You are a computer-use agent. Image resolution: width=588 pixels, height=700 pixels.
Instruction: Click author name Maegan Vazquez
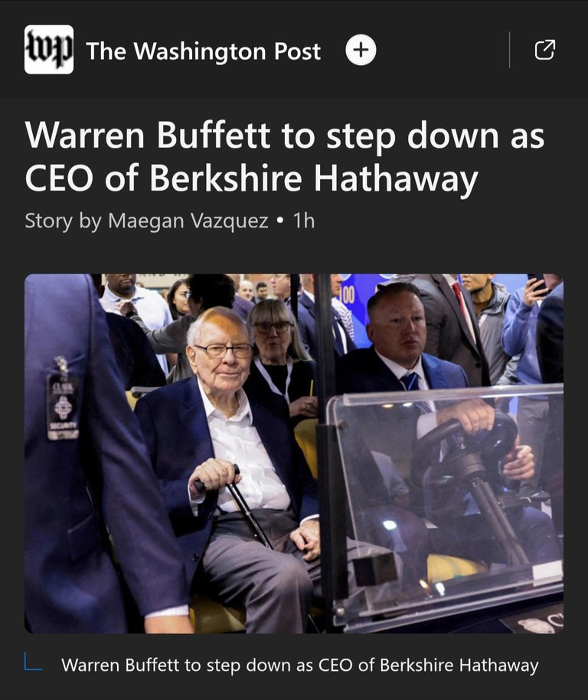coord(188,221)
